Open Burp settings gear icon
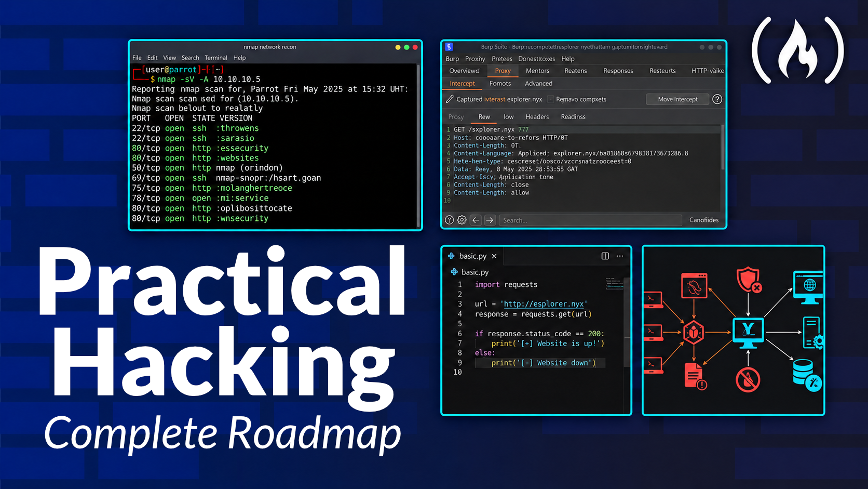Image resolution: width=868 pixels, height=489 pixels. [462, 220]
